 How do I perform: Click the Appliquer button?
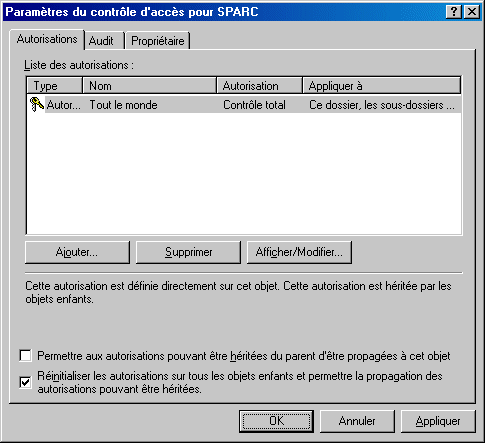pos(438,421)
